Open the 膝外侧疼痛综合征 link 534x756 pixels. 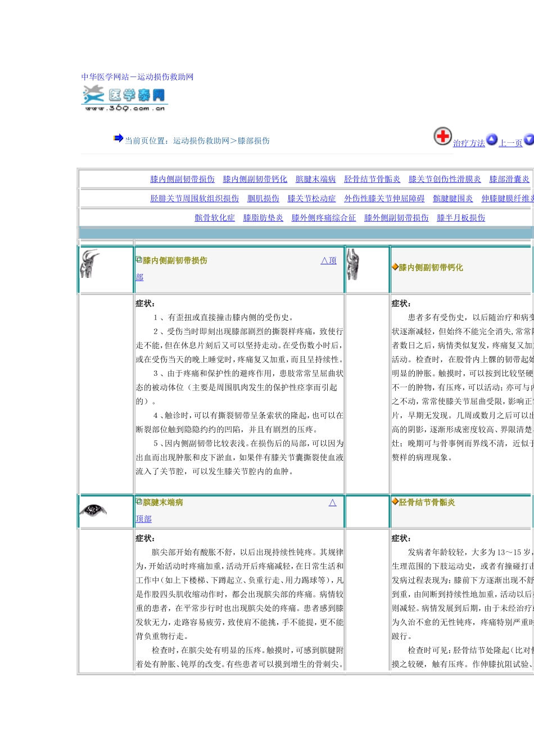(324, 218)
